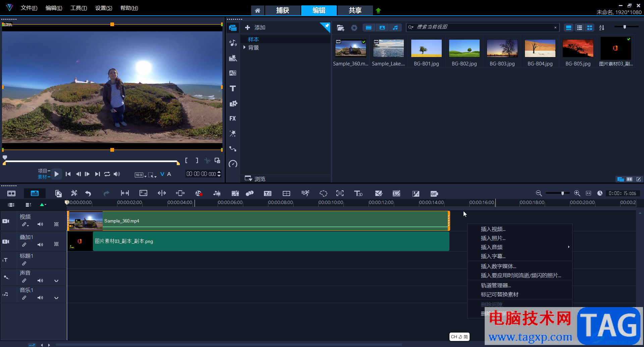Adjust the timeline zoom slider
The image size is (644, 347).
562,193
